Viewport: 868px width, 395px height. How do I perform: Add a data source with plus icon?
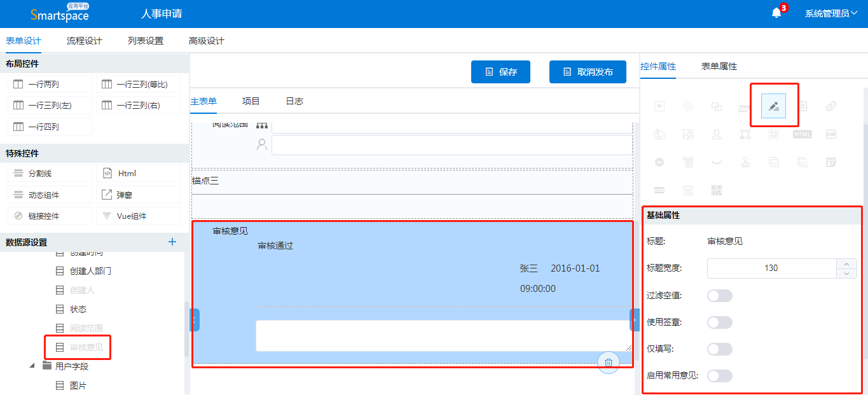click(x=172, y=242)
